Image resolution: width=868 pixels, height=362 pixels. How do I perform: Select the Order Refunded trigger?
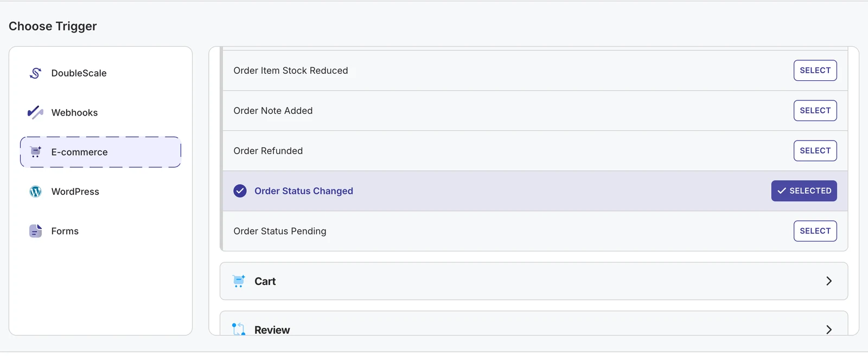tap(815, 151)
